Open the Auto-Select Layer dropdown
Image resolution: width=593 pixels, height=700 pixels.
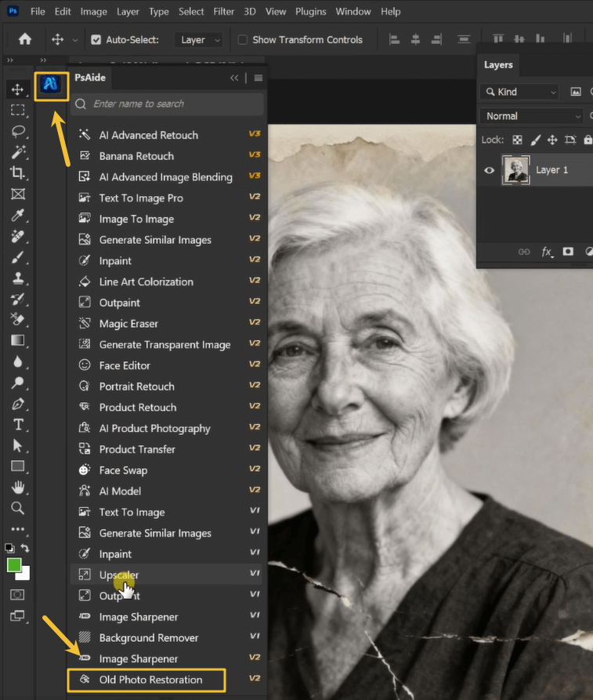point(198,40)
